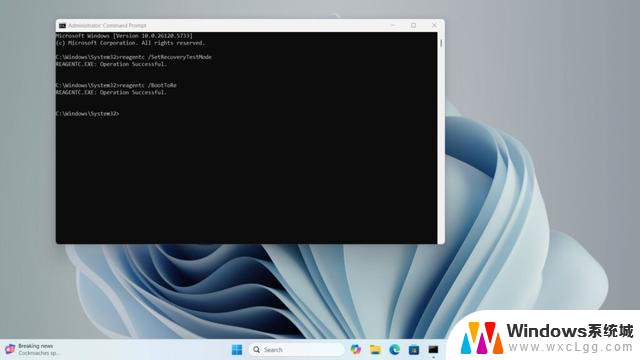
Task: Close the Command Prompt window
Action: click(x=434, y=25)
